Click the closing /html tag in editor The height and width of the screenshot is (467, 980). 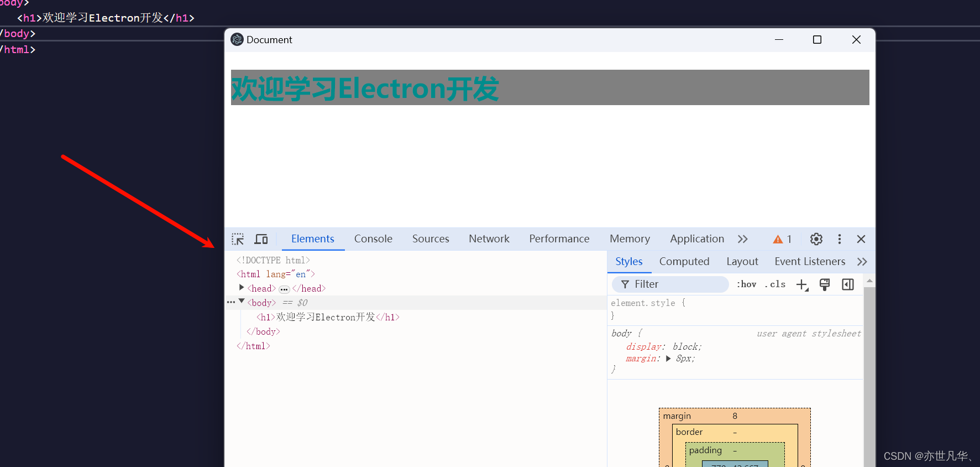click(18, 50)
